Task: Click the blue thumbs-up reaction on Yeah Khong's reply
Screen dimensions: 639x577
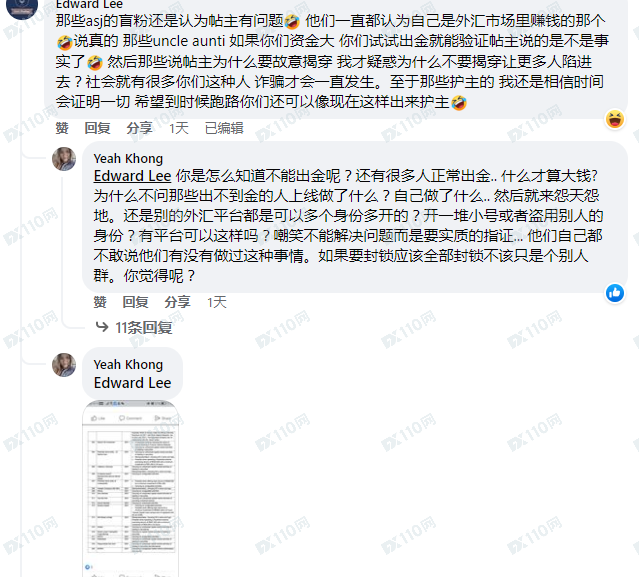Action: pos(615,293)
